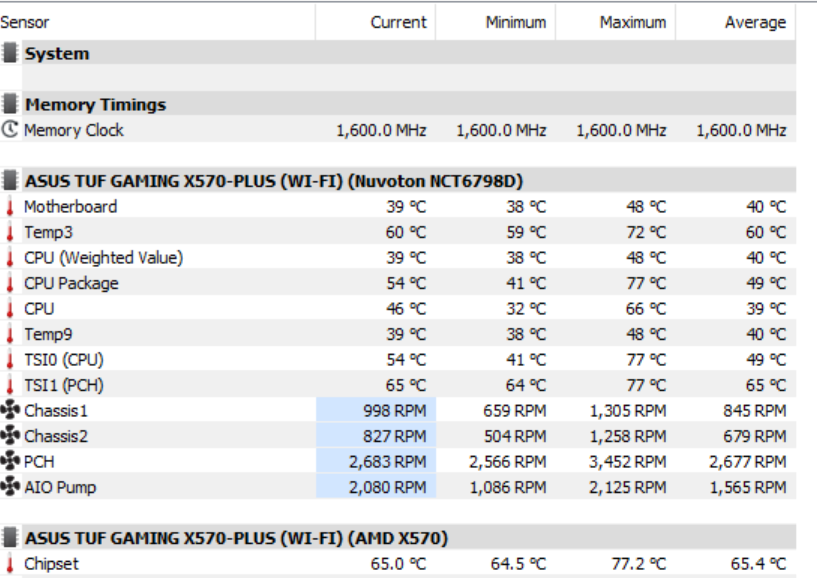Collapse the System sensor group
Viewport: 817px width, 578px height.
click(398, 53)
